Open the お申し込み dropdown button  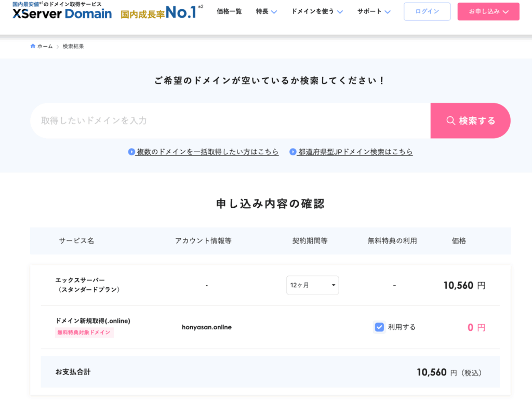click(488, 11)
